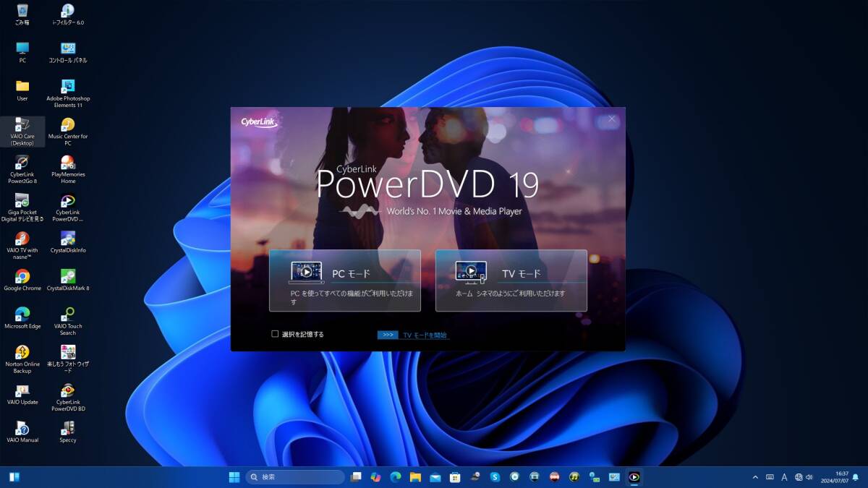
Task: Open the Mail app from the taskbar
Action: pyautogui.click(x=435, y=477)
